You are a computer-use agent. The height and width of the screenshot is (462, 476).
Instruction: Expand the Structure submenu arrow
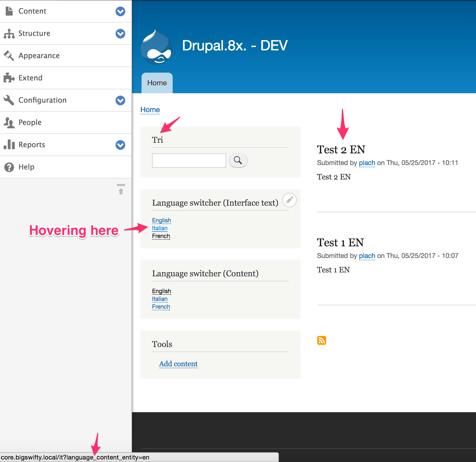[x=120, y=34]
